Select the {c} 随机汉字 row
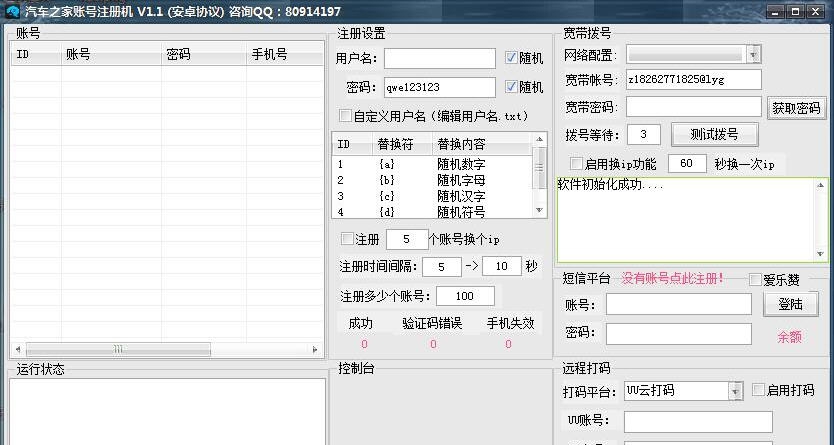The height and width of the screenshot is (445, 834). click(432, 196)
